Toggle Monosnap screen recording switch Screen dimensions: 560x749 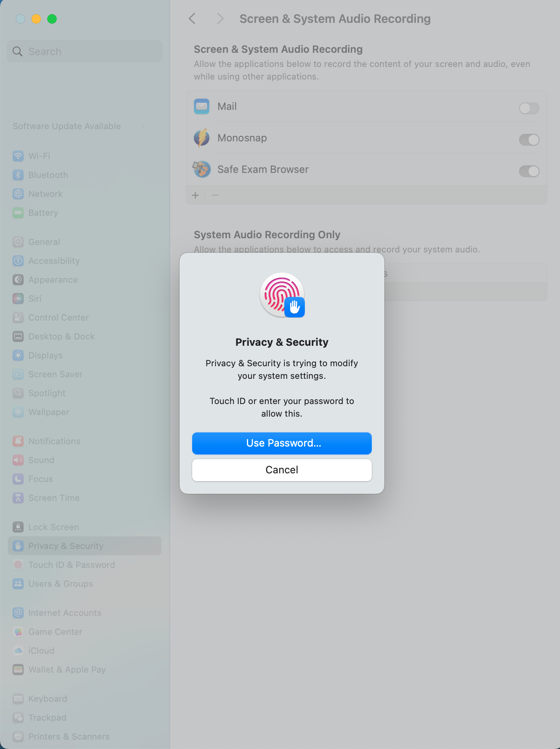[529, 140]
